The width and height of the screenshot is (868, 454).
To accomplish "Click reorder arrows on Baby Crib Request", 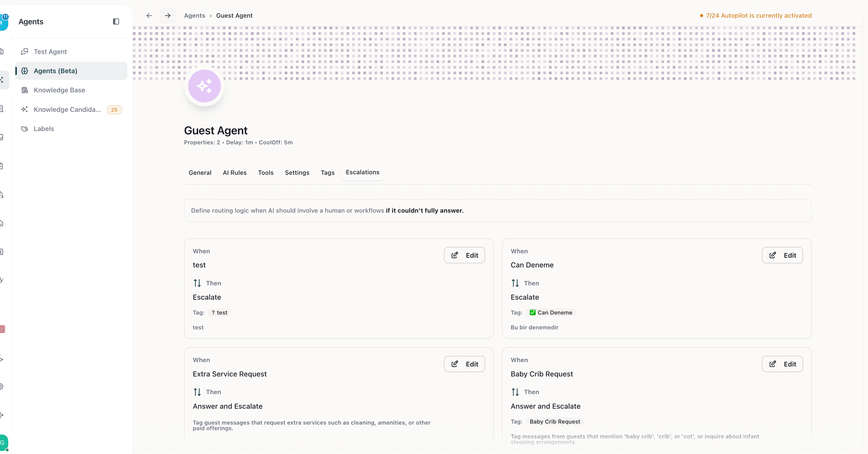I will (515, 392).
